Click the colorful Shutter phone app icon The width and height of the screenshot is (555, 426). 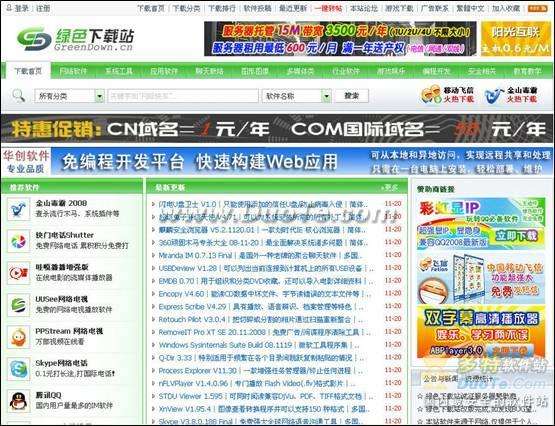pos(18,241)
